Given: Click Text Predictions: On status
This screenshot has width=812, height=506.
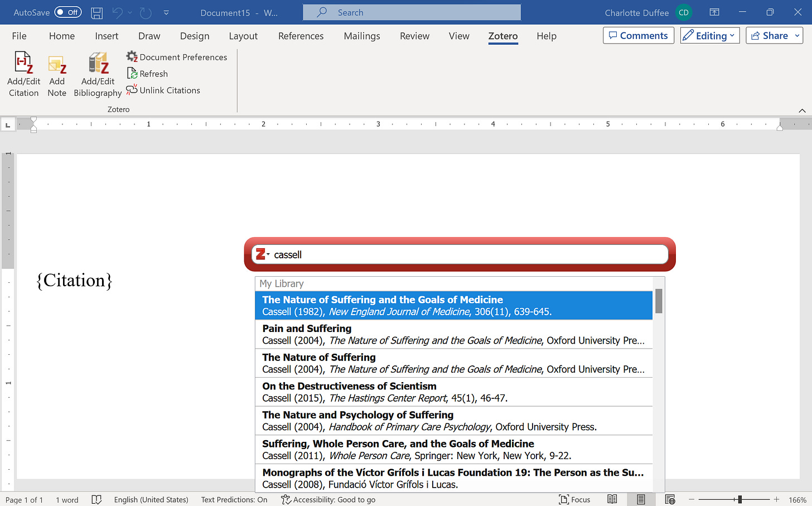Looking at the screenshot, I should point(234,499).
